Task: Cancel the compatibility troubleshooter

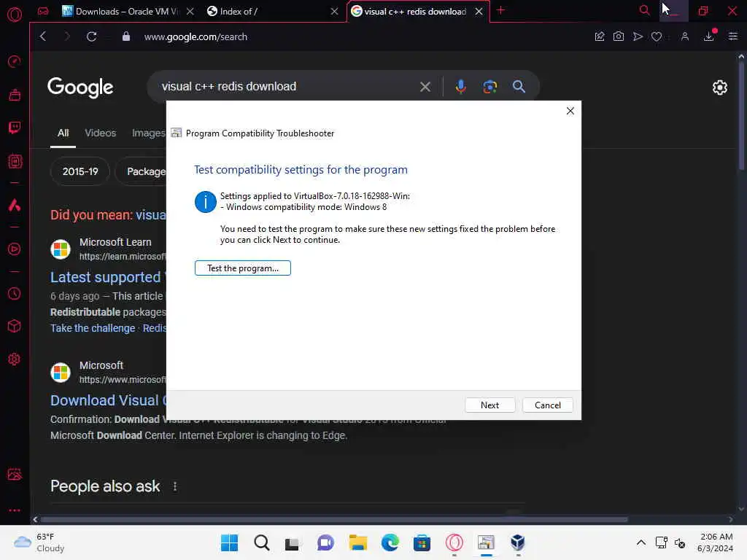Action: click(x=547, y=405)
